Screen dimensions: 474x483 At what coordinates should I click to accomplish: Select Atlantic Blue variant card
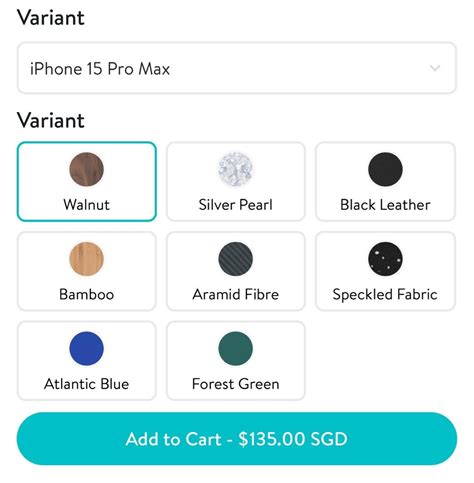click(x=87, y=361)
